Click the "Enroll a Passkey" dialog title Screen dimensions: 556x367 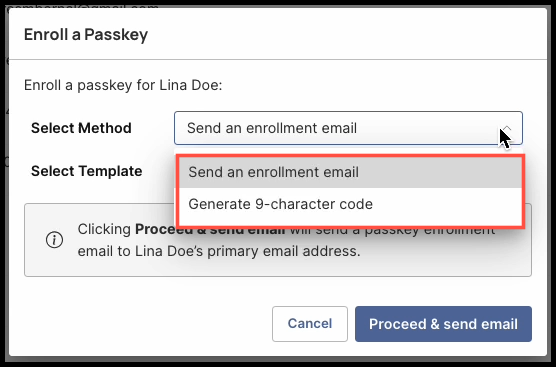[86, 34]
